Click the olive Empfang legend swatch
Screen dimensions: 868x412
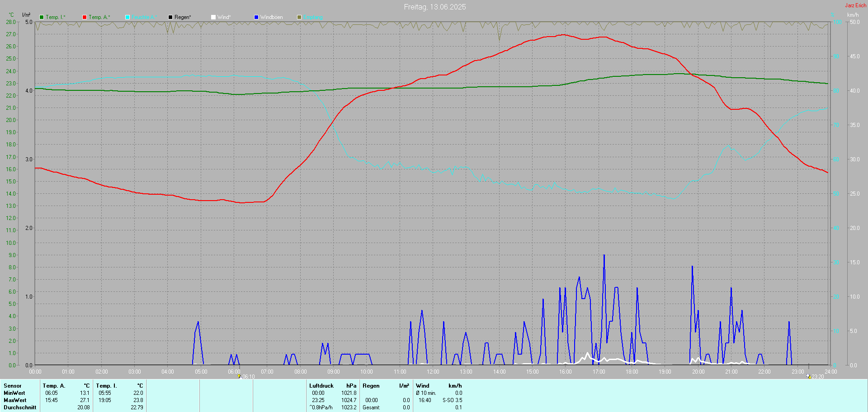pos(299,17)
